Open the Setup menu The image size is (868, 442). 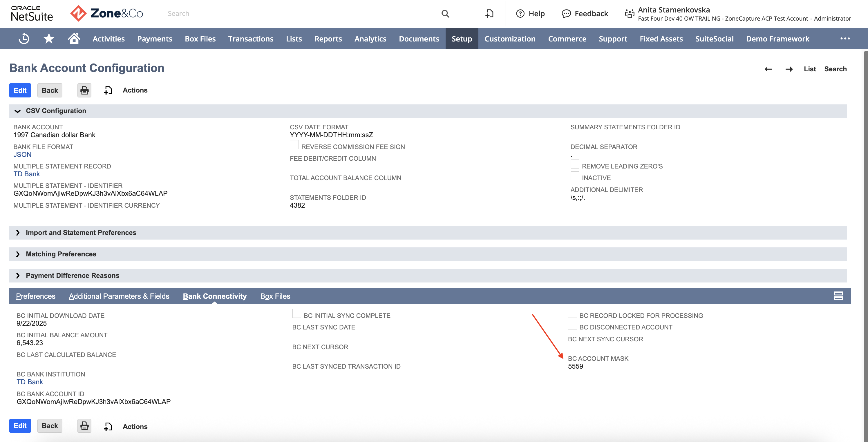pyautogui.click(x=462, y=39)
